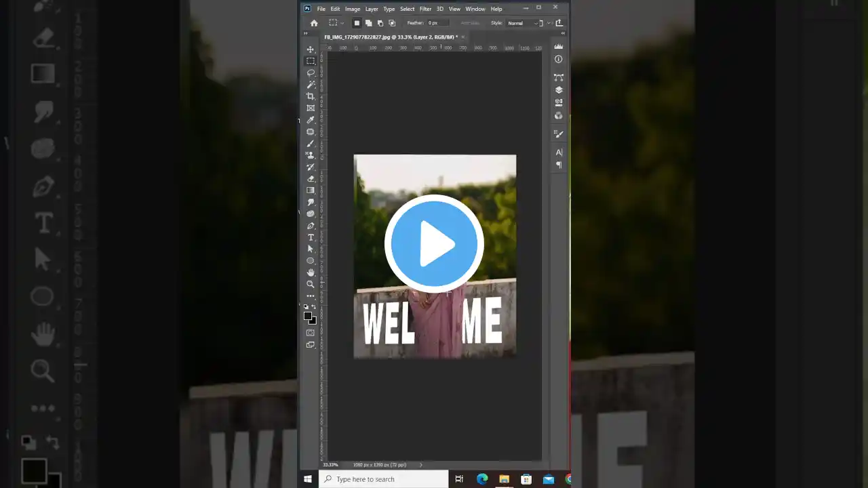Open the Edit menu
This screenshot has width=868, height=488.
click(335, 9)
